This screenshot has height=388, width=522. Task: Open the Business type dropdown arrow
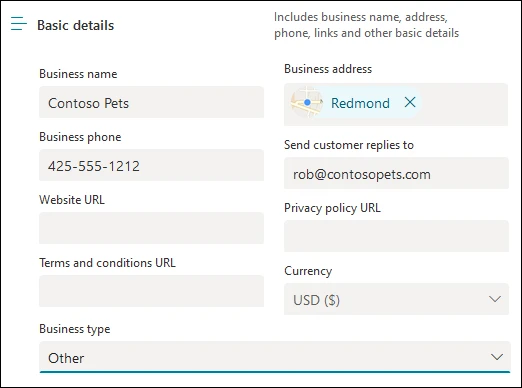pyautogui.click(x=497, y=357)
